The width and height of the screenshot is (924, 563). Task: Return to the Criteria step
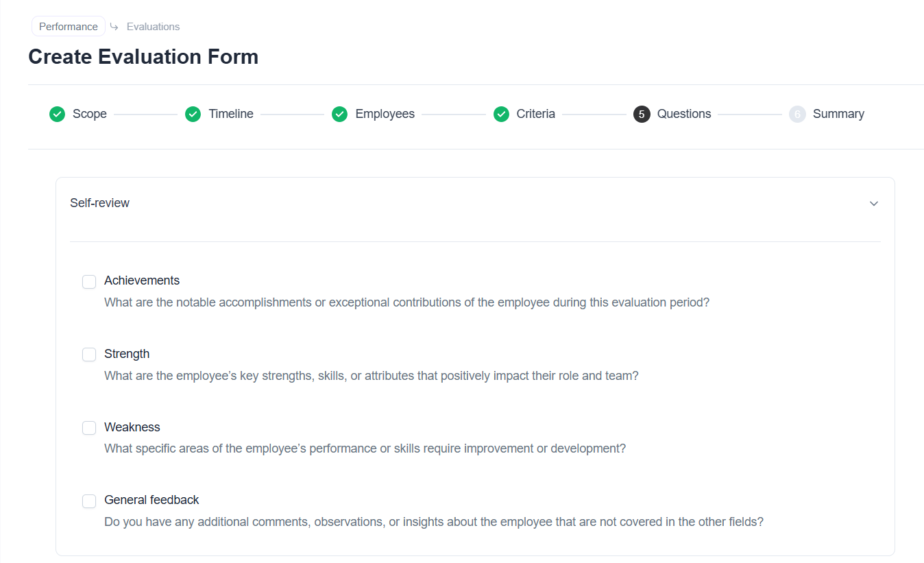pyautogui.click(x=535, y=115)
